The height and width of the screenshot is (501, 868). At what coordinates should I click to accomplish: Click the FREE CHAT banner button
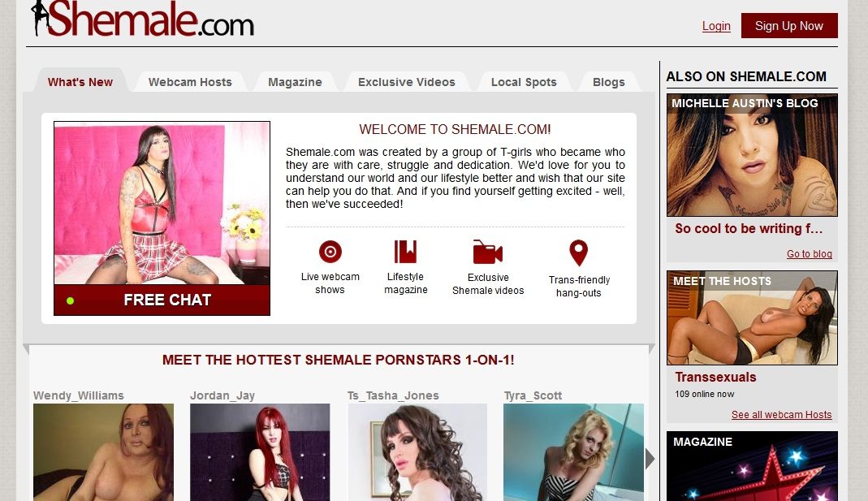(162, 300)
